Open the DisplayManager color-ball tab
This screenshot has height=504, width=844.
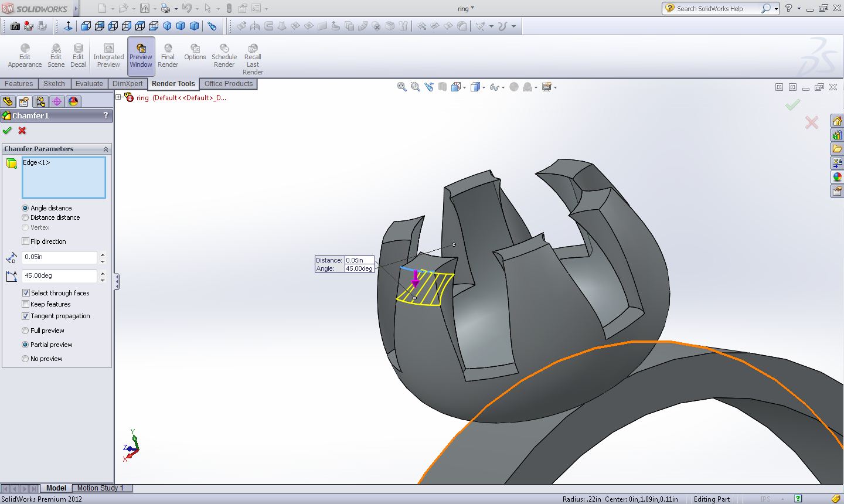click(73, 101)
